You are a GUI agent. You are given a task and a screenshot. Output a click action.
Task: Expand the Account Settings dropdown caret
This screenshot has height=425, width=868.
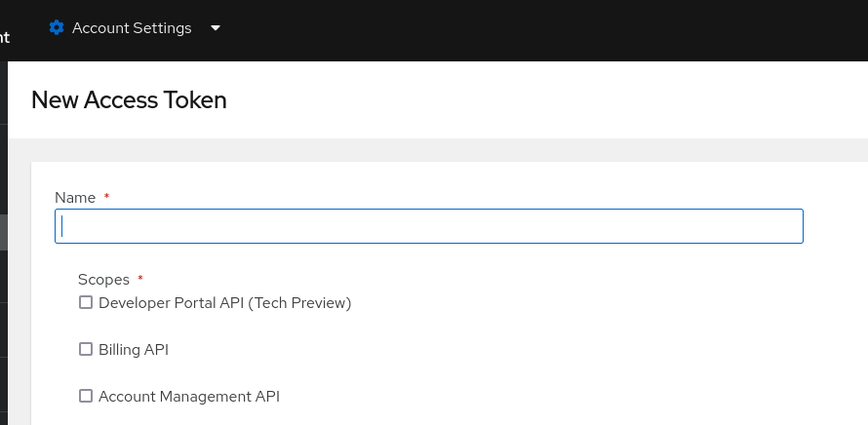pos(216,27)
